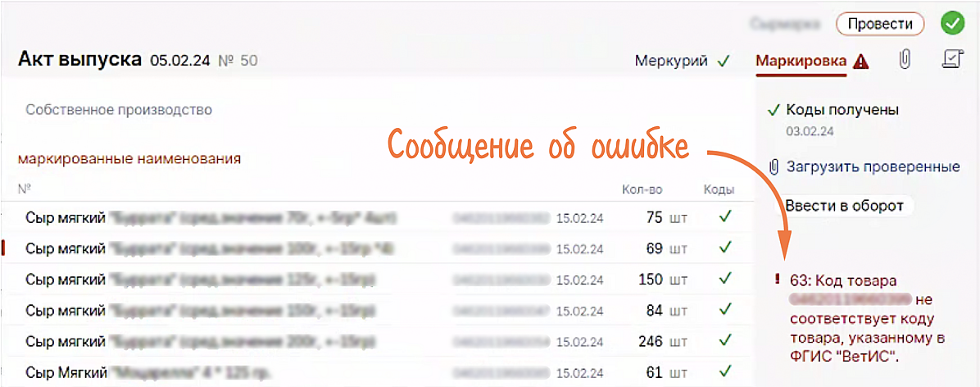
Task: Click the checkmark next to Меркурий
Action: [x=723, y=61]
